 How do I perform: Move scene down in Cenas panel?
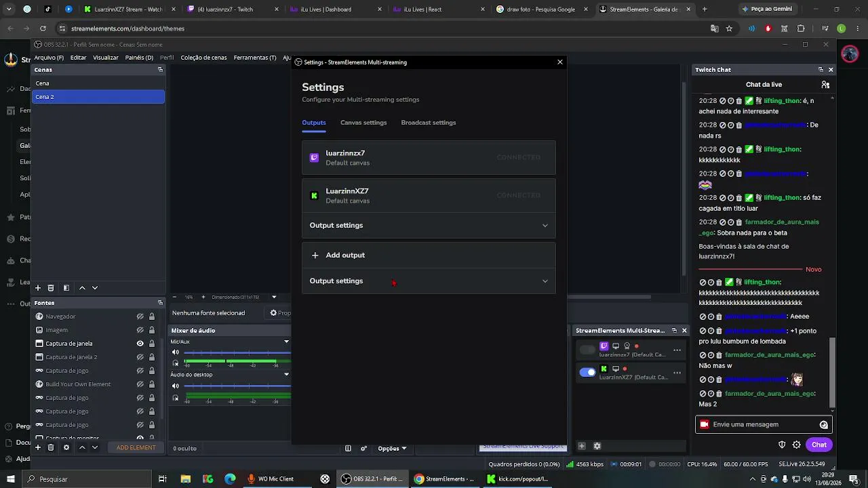click(x=95, y=288)
